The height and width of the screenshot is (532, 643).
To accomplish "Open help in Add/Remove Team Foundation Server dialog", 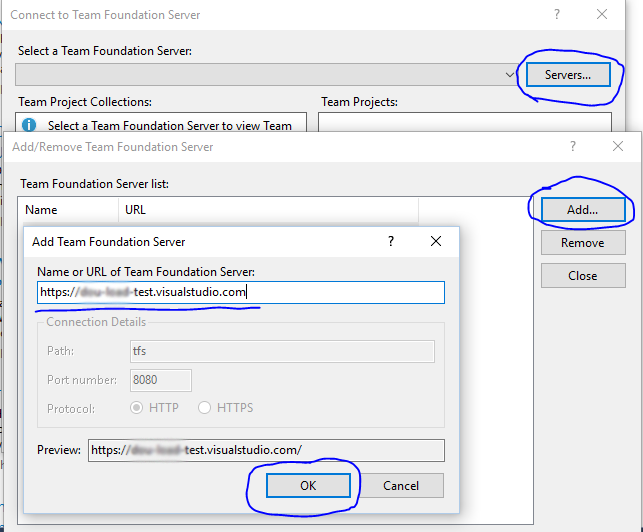I will pos(573,146).
